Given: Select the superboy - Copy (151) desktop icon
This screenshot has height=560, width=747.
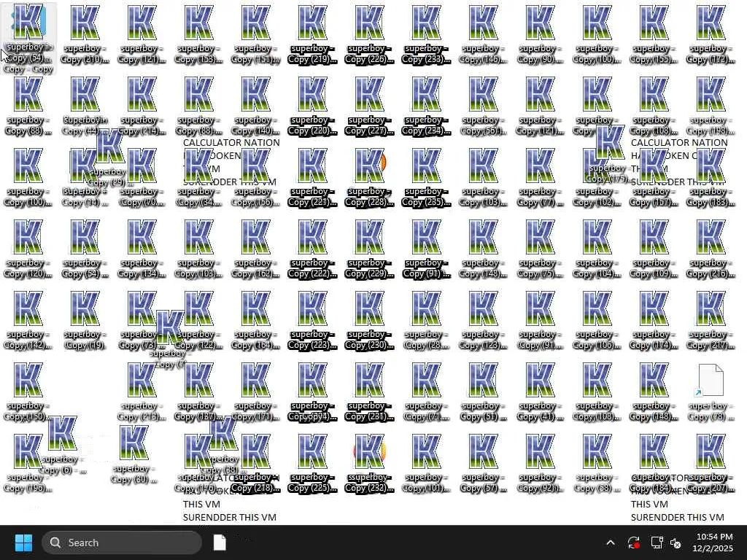Looking at the screenshot, I should [256, 34].
